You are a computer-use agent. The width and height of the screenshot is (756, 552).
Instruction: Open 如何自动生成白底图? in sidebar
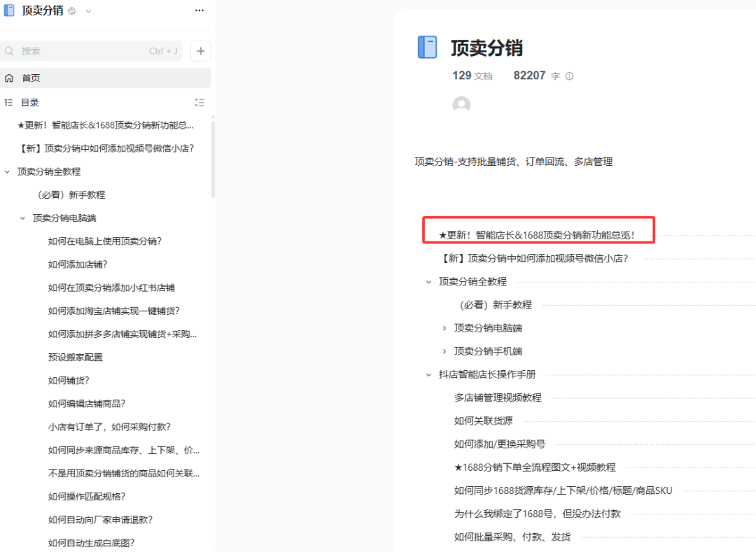tap(91, 543)
